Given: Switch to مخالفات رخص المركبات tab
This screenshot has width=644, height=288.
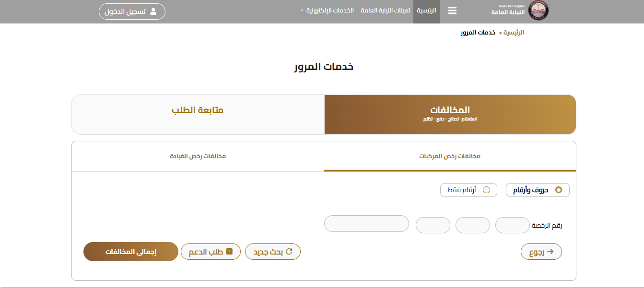Looking at the screenshot, I should tap(450, 156).
